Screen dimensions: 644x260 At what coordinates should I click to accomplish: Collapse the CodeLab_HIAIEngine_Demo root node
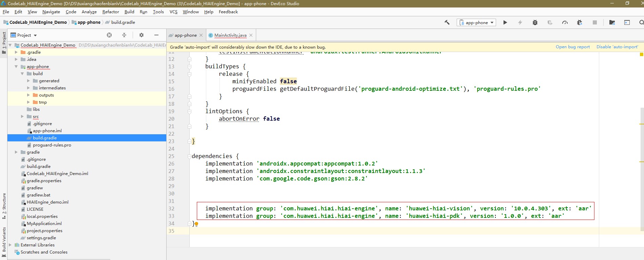[x=10, y=45]
